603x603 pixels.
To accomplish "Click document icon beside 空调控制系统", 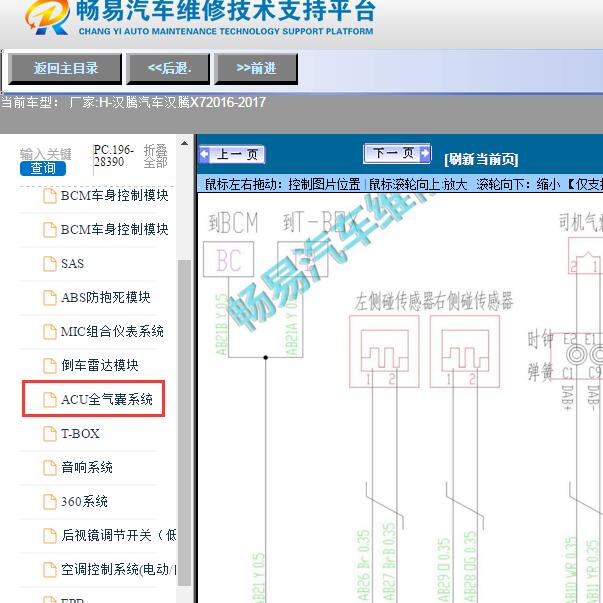I will point(50,570).
